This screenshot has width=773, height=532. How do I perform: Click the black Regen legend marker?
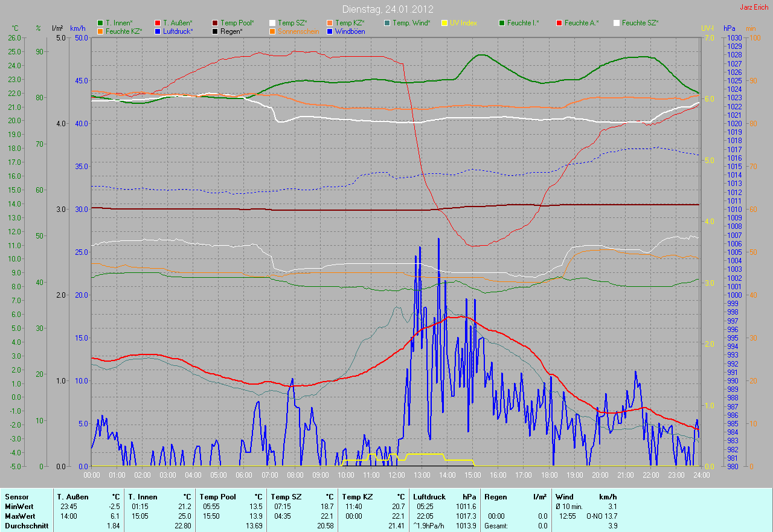(x=216, y=31)
